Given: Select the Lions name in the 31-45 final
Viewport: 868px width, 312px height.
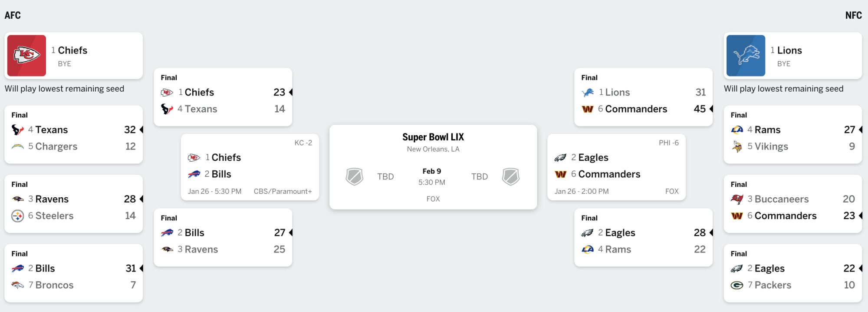Looking at the screenshot, I should pos(618,93).
